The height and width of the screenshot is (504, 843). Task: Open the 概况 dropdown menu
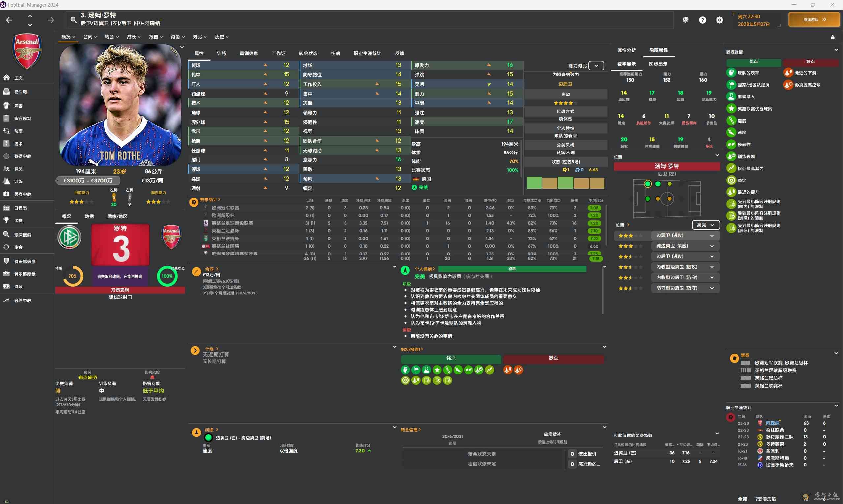pos(68,37)
